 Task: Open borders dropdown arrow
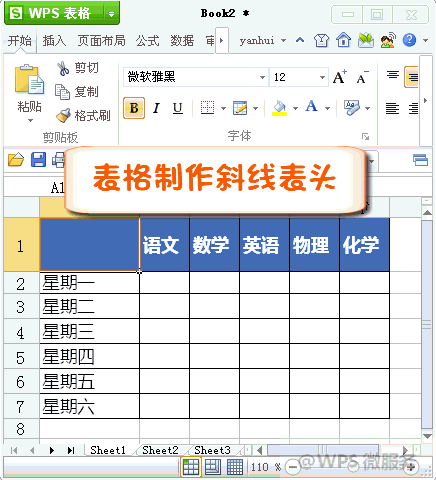pyautogui.click(x=223, y=108)
